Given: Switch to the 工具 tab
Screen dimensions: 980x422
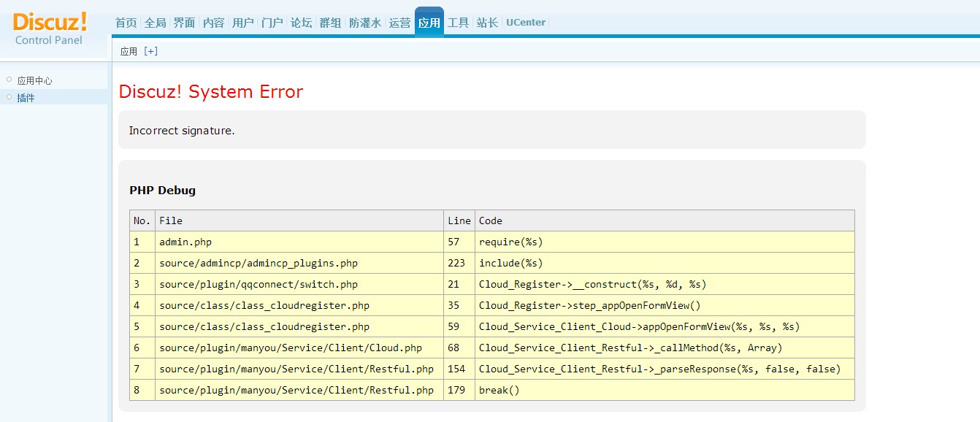Looking at the screenshot, I should (458, 23).
